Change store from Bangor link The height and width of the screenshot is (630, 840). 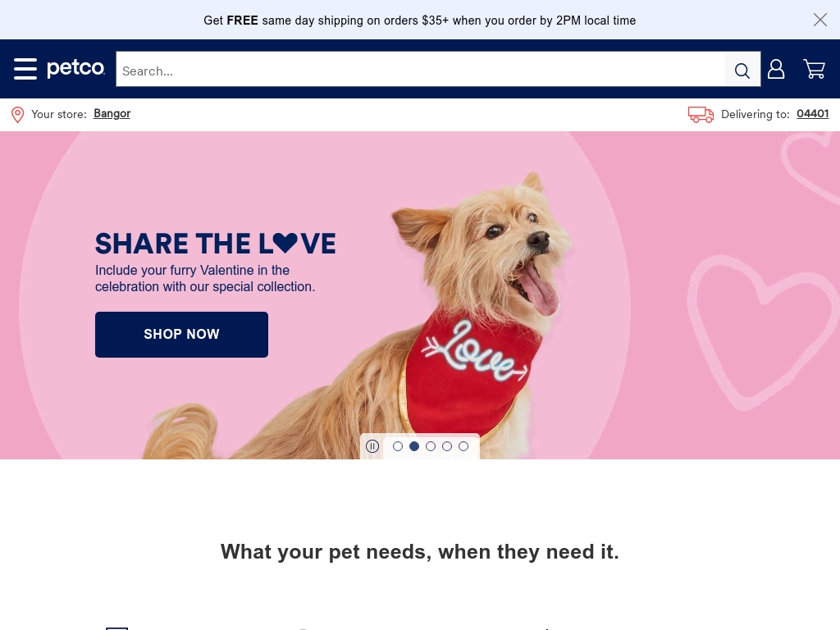(x=112, y=113)
